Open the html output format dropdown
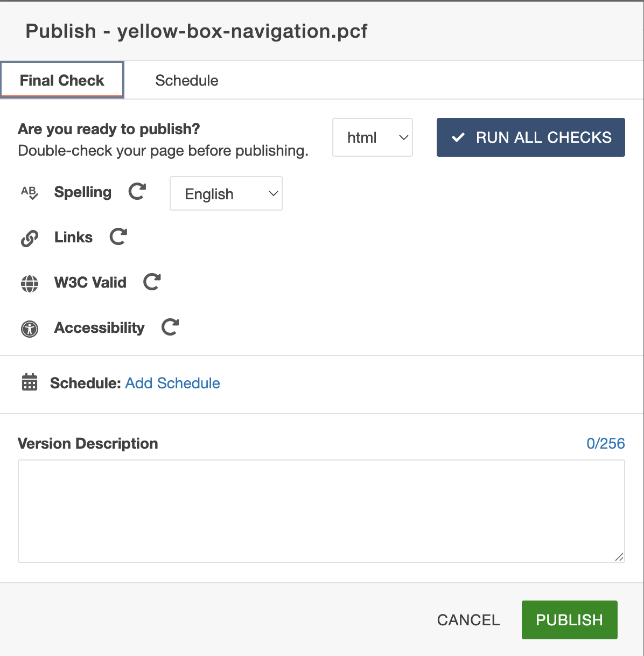This screenshot has height=656, width=644. (x=373, y=137)
